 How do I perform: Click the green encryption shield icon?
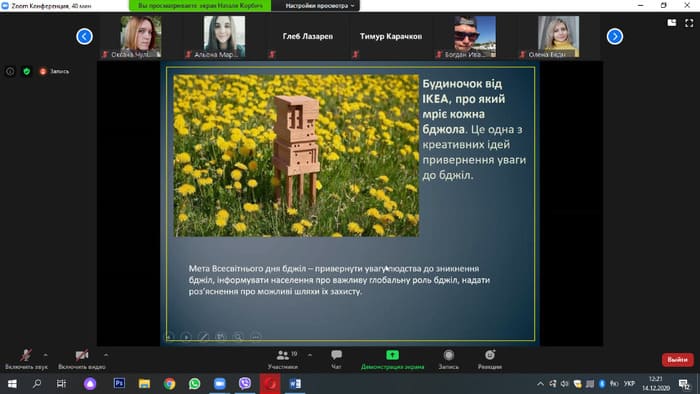tap(27, 71)
